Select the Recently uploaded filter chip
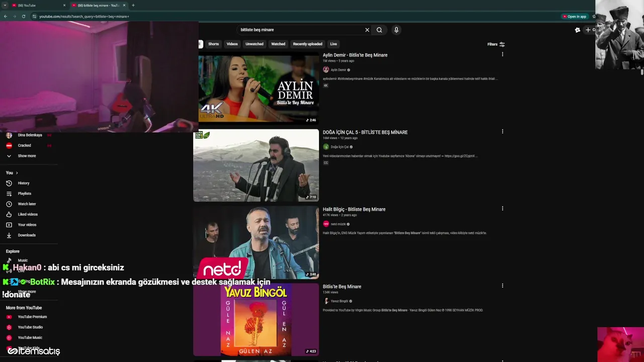This screenshot has height=362, width=644. 307,44
